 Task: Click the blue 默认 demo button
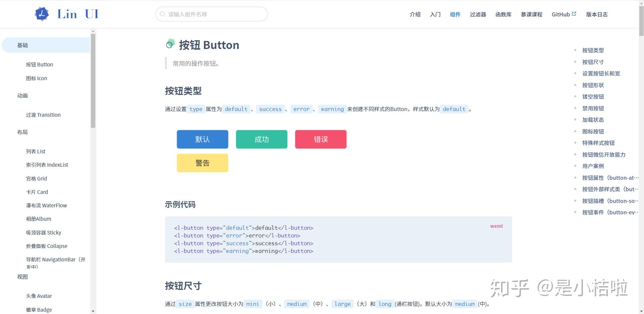202,139
